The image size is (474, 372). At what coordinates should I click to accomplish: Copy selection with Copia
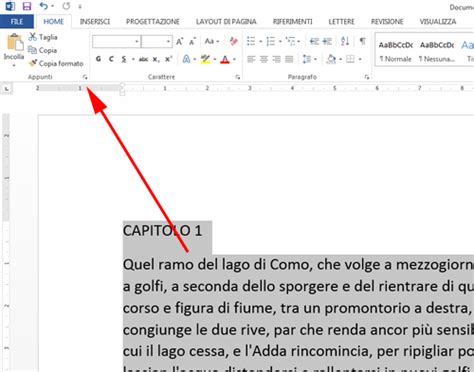(x=43, y=50)
